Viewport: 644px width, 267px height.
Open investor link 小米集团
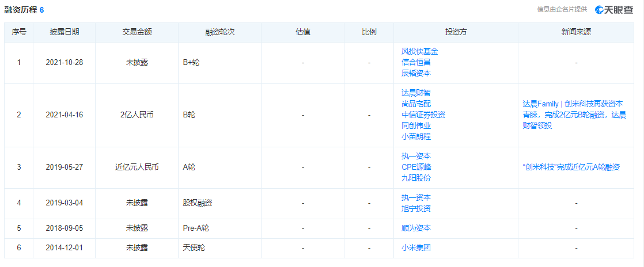[x=416, y=248]
